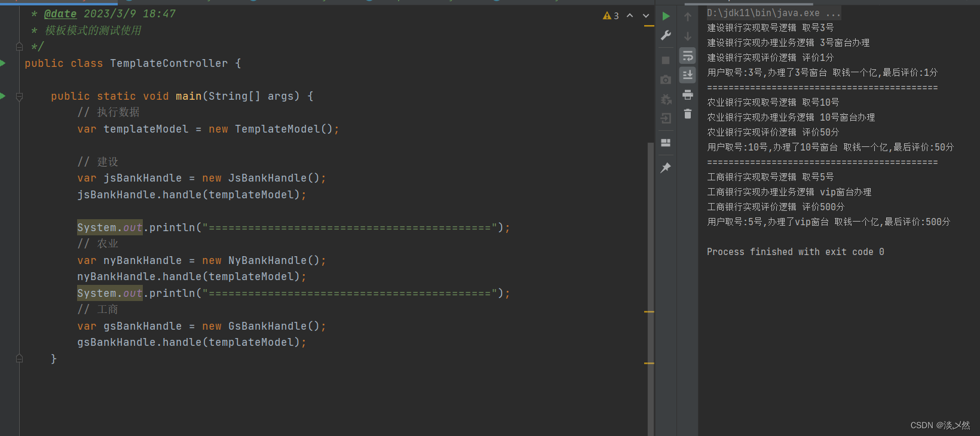The height and width of the screenshot is (436, 980).
Task: Restore layout icon in run toolbar
Action: [x=666, y=143]
